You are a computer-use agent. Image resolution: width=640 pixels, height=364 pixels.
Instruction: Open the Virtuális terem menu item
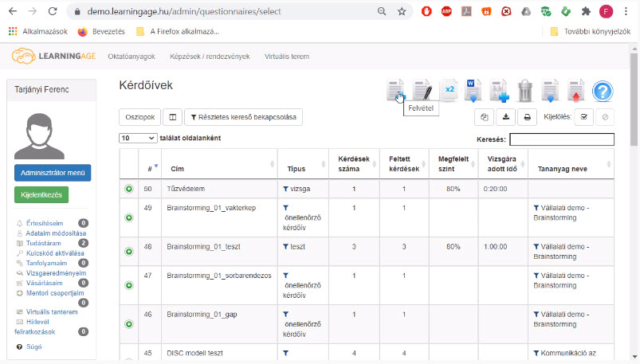(287, 57)
